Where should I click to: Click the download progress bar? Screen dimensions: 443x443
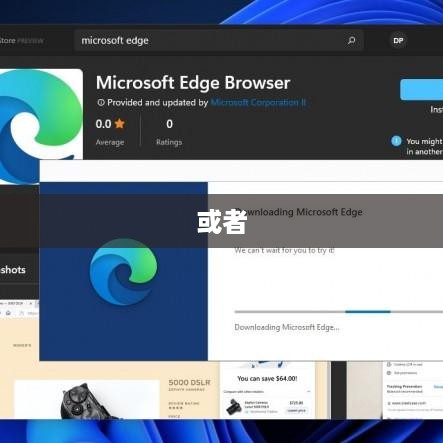[x=339, y=312]
